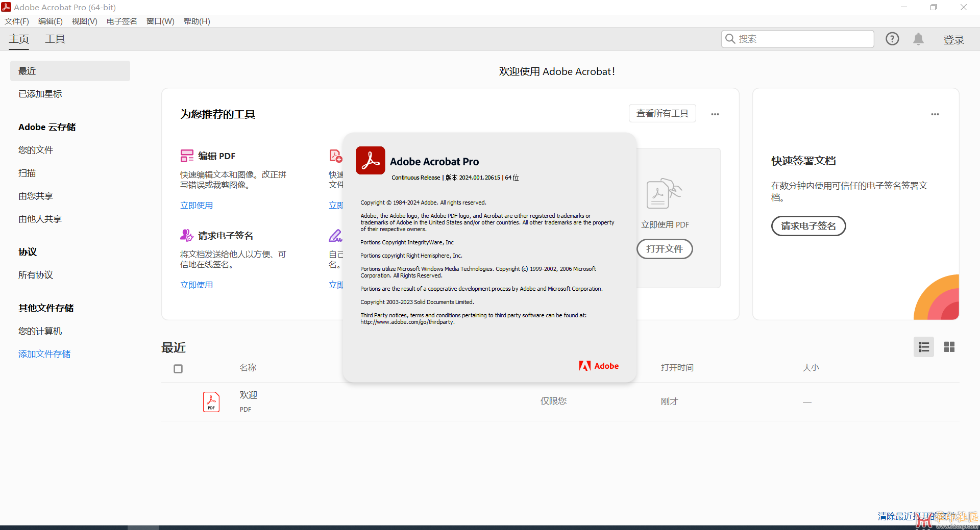Click the 添加文件存储 link

44,354
